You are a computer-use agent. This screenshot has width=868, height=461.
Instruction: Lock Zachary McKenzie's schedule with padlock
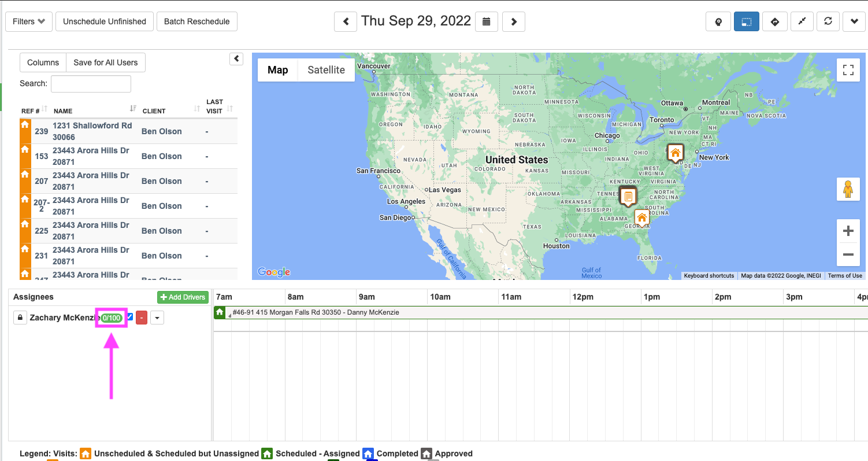(x=20, y=318)
